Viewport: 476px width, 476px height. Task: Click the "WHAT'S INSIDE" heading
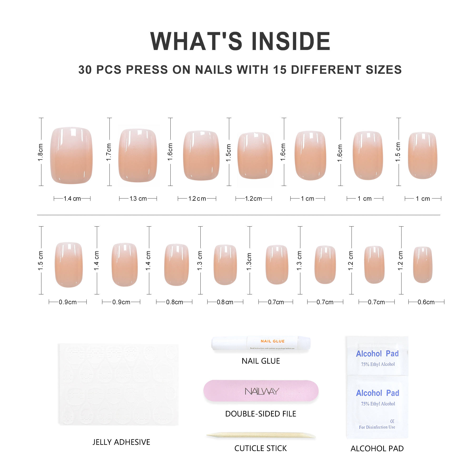pos(240,41)
